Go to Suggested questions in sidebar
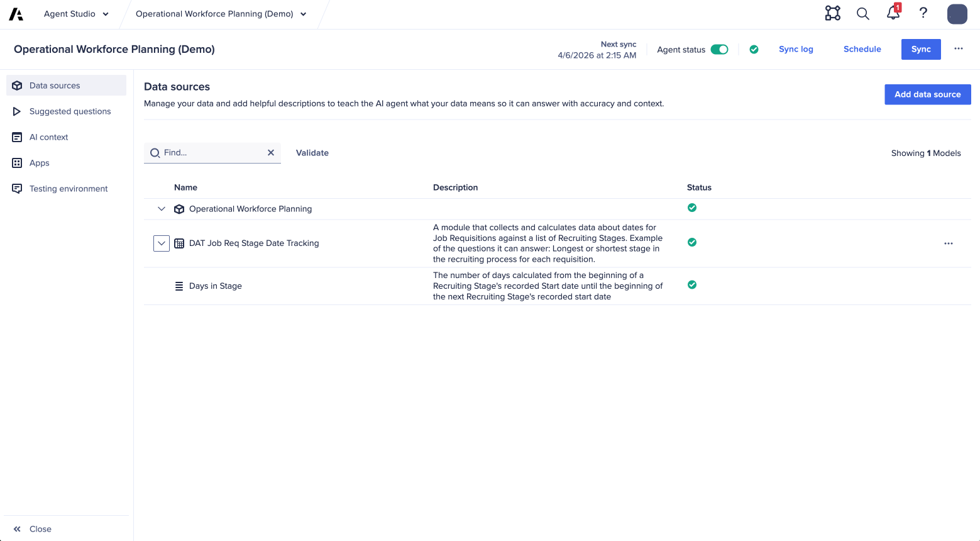 click(70, 111)
